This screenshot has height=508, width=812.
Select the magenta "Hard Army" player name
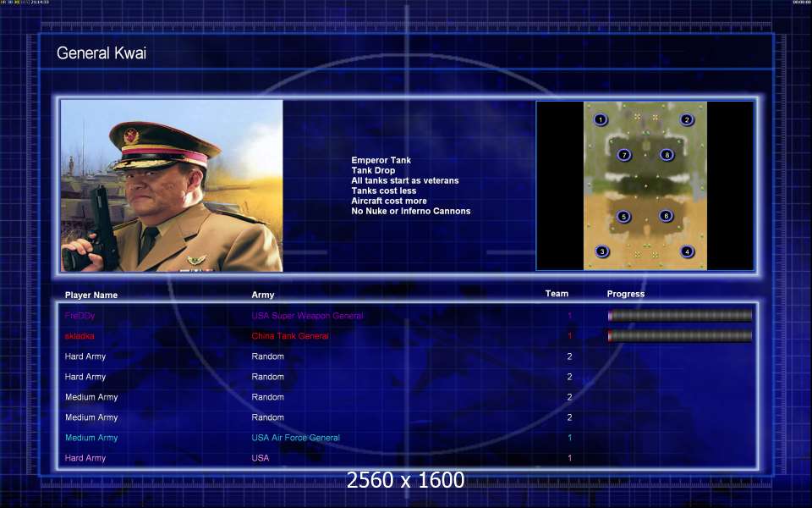[x=85, y=458]
